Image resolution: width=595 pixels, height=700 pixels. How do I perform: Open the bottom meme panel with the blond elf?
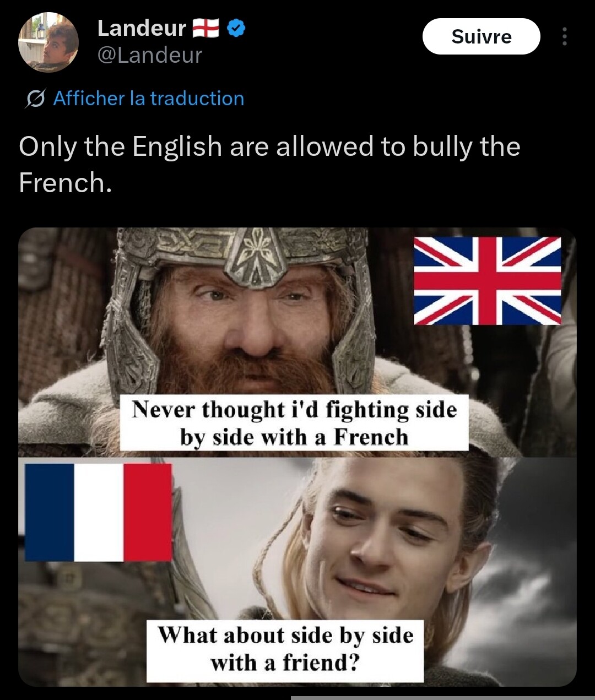297,572
